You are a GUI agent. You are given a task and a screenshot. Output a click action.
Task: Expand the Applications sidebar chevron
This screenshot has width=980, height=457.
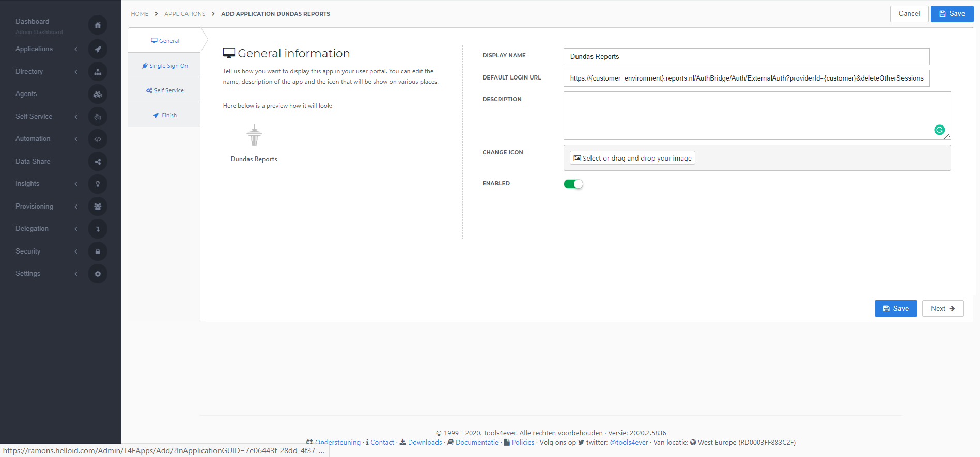(76, 49)
